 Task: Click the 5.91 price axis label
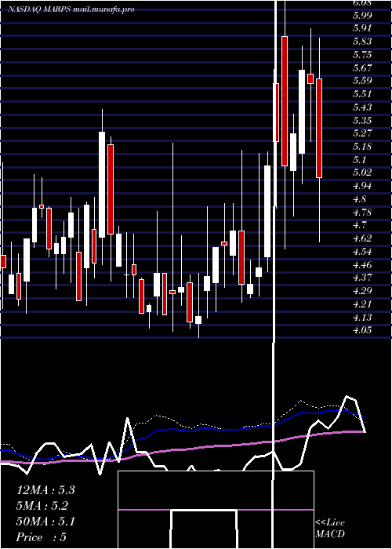(362, 28)
